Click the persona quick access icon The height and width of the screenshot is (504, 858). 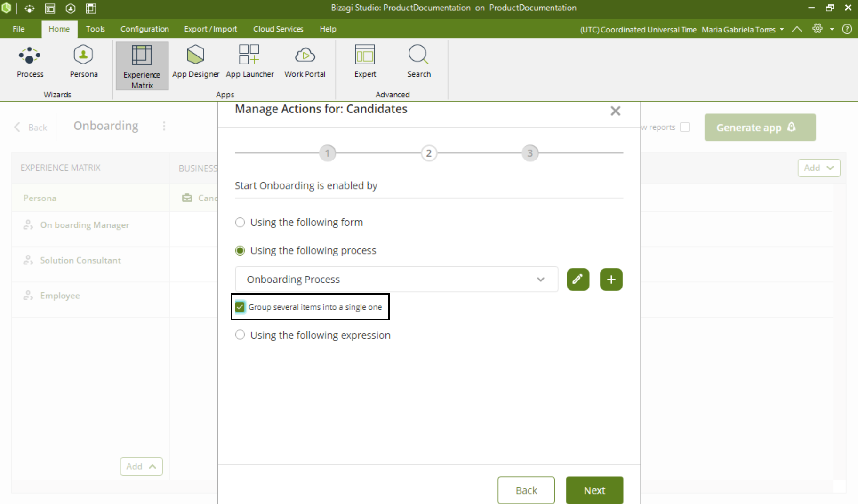click(x=71, y=8)
